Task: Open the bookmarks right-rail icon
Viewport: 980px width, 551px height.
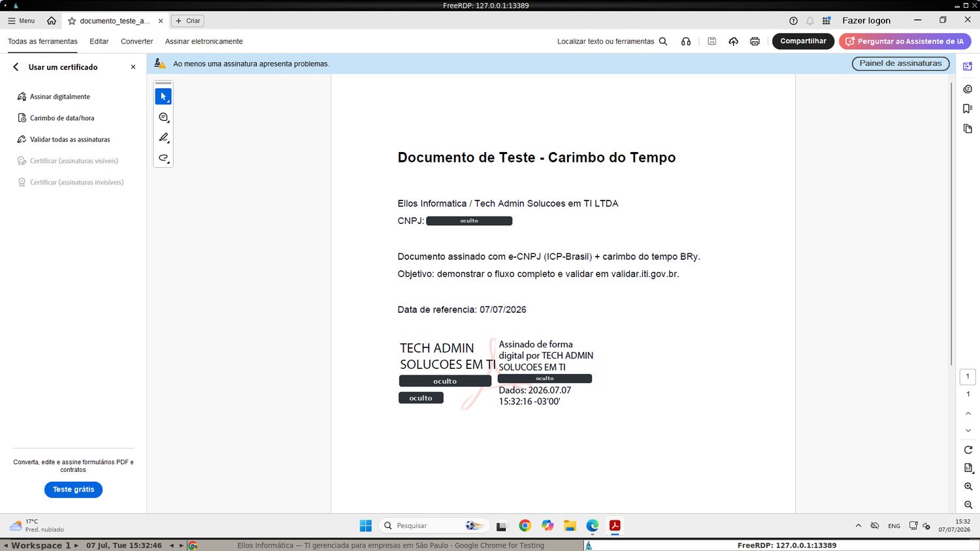Action: pos(968,109)
